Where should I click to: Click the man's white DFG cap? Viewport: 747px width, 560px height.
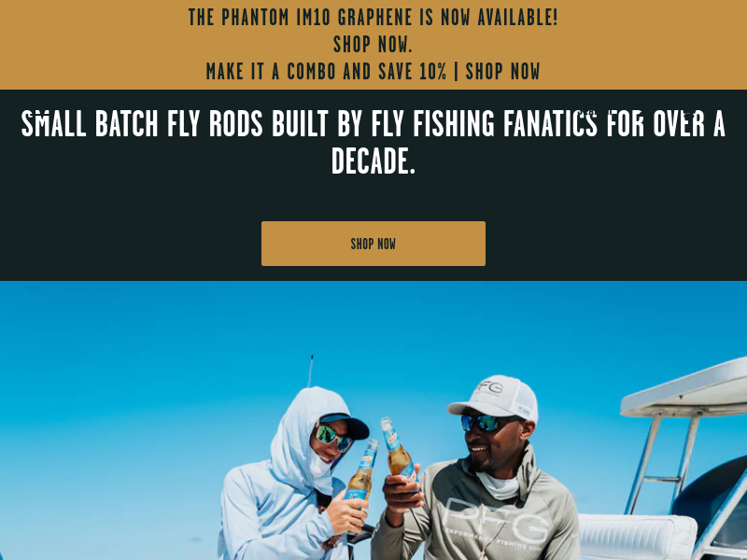point(496,398)
